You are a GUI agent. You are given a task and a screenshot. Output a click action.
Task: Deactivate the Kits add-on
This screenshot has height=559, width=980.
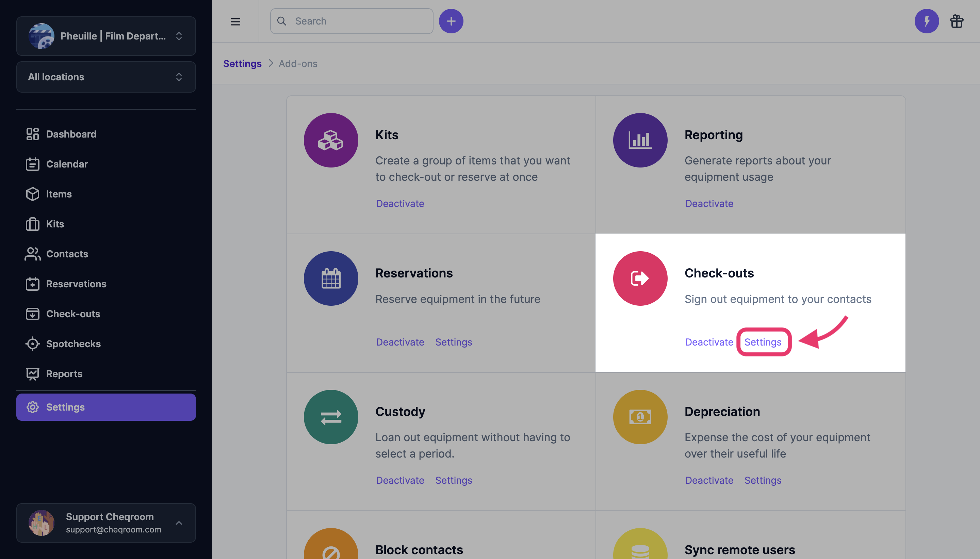[400, 204]
